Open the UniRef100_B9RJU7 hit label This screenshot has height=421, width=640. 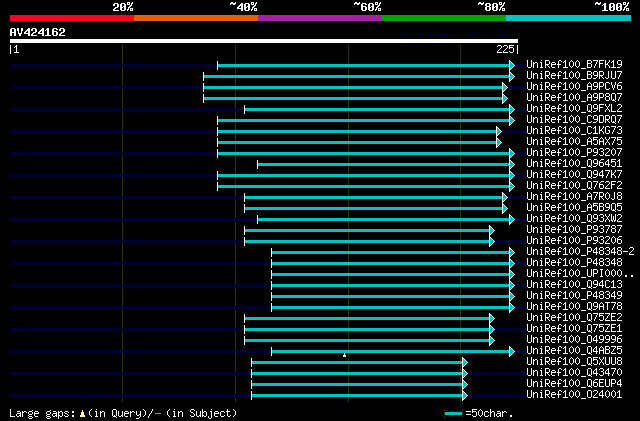(574, 75)
